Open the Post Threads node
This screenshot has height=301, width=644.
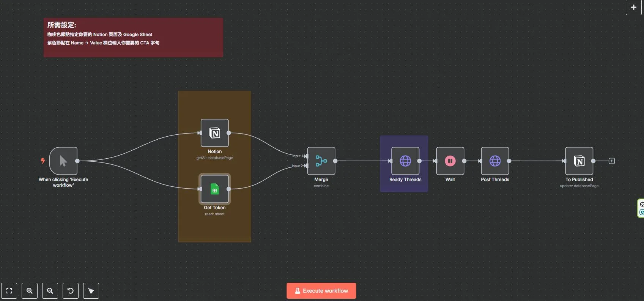click(x=495, y=161)
